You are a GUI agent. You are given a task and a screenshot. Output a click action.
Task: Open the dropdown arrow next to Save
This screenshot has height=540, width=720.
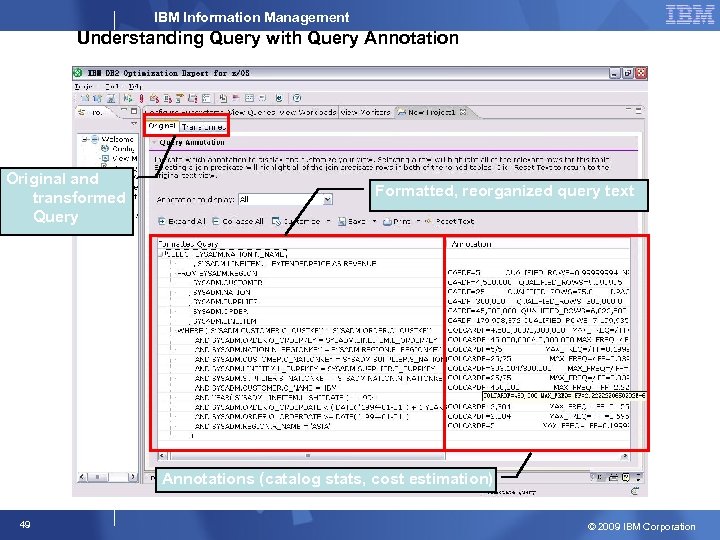coord(374,221)
